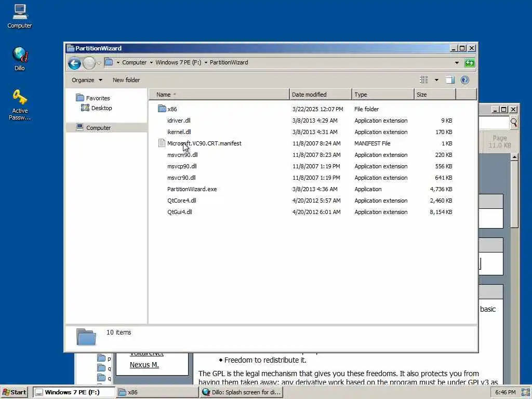
Task: Open the Nexus M. link in Dillo window
Action: point(144,365)
